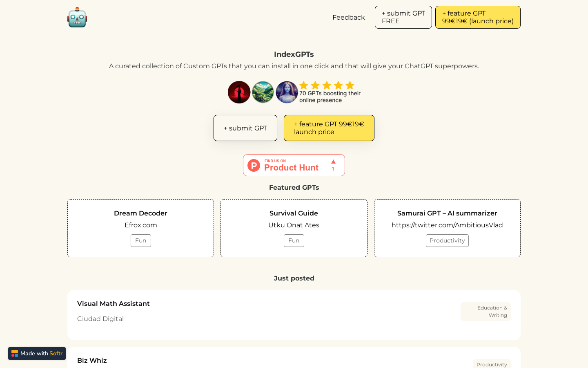
Task: Click the robot logo icon
Action: coord(77,18)
